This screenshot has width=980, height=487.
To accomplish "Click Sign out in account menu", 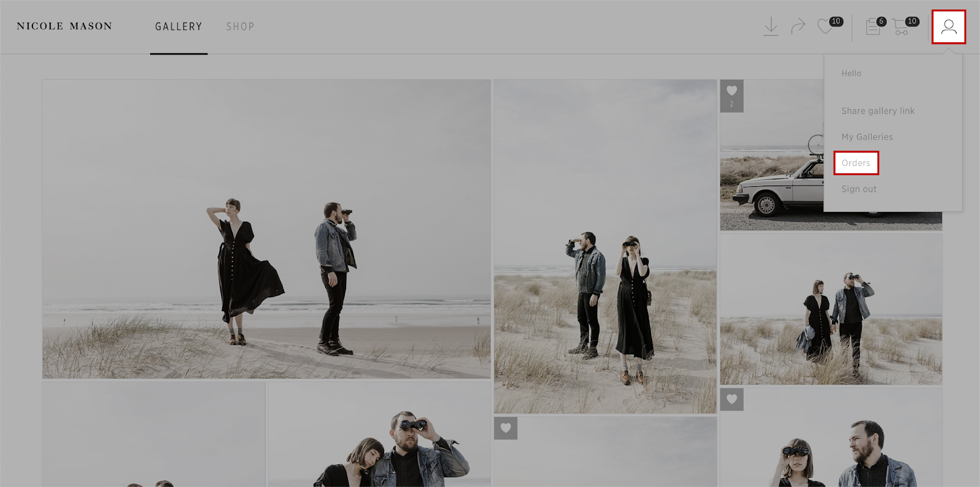I will (x=859, y=189).
